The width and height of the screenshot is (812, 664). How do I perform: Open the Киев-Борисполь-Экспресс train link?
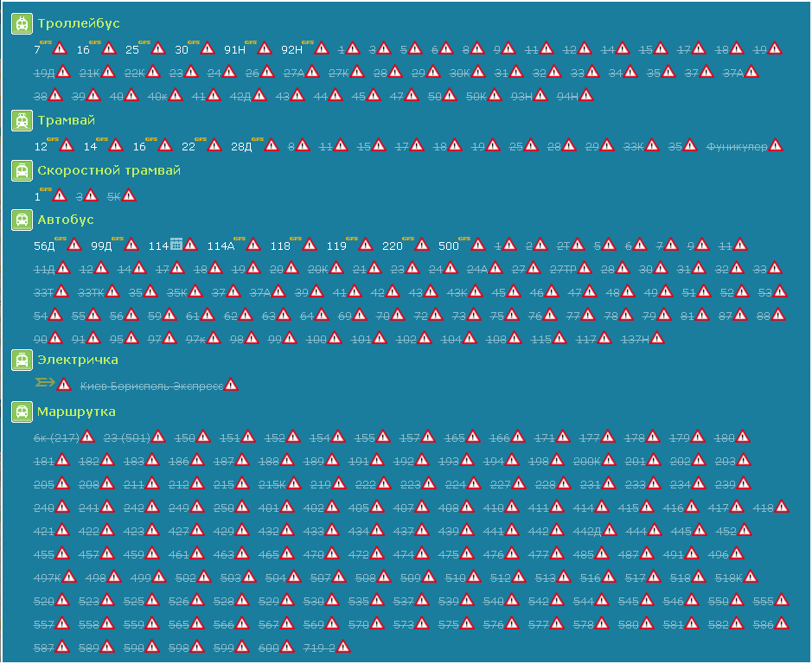[150, 386]
